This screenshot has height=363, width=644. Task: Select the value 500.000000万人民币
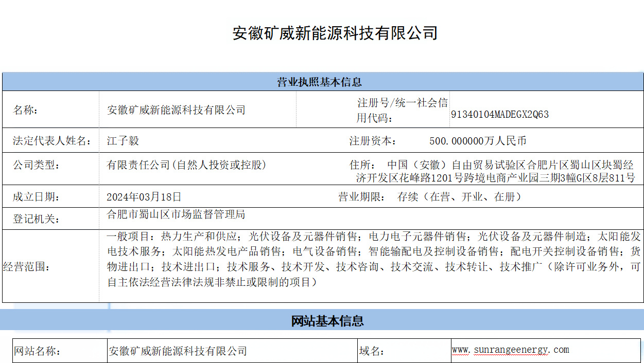click(x=478, y=141)
